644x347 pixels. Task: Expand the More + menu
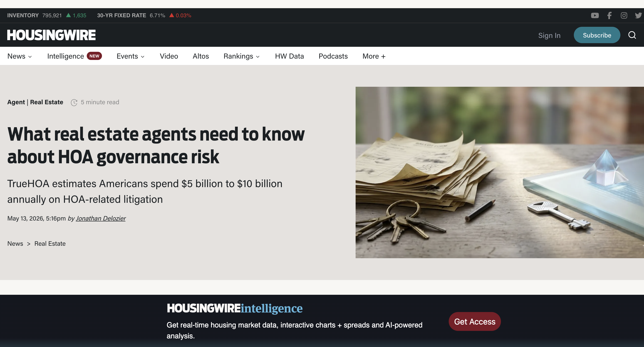pyautogui.click(x=374, y=56)
